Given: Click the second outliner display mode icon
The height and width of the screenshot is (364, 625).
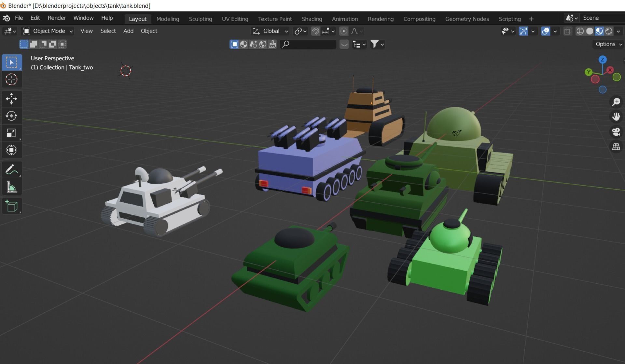Looking at the screenshot, I should pos(243,44).
